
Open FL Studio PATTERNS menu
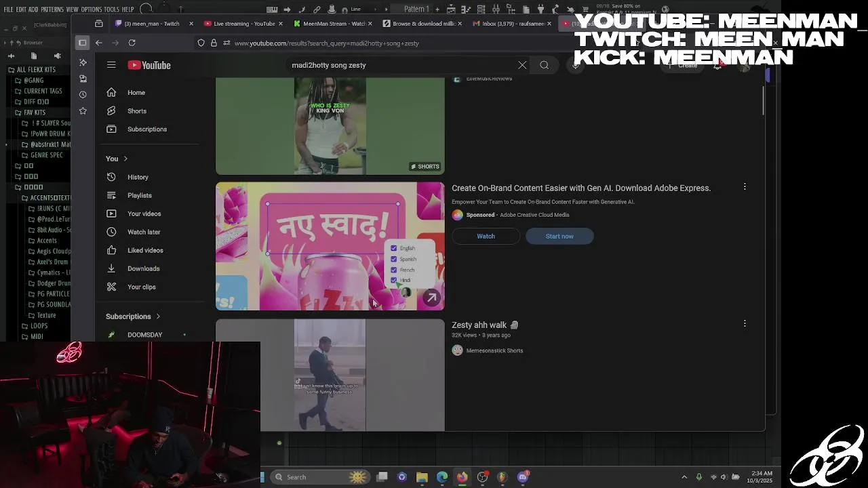click(x=52, y=9)
